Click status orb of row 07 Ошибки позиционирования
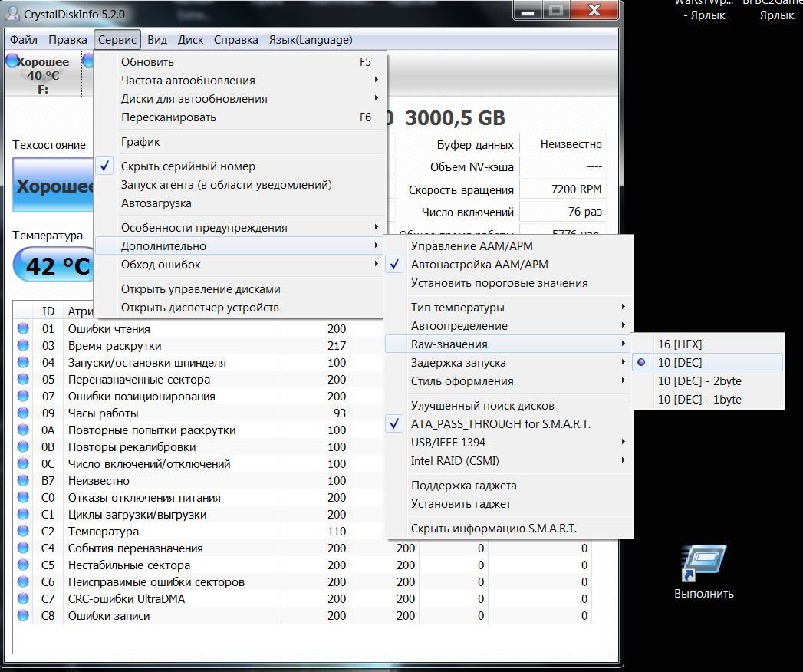The image size is (803, 672). pos(23,396)
